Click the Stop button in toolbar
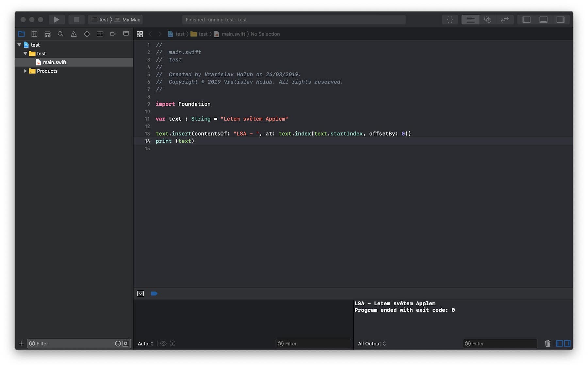 tap(76, 20)
